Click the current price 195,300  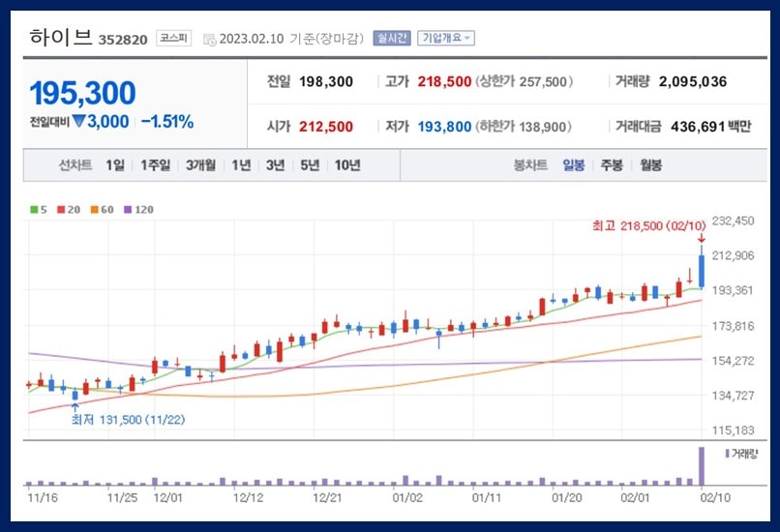(82, 93)
